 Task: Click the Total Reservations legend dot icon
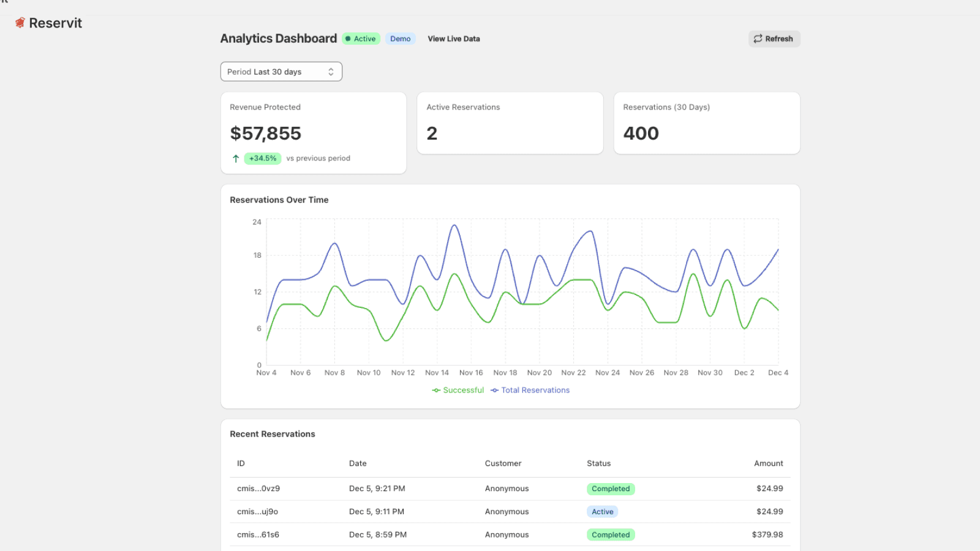point(494,390)
